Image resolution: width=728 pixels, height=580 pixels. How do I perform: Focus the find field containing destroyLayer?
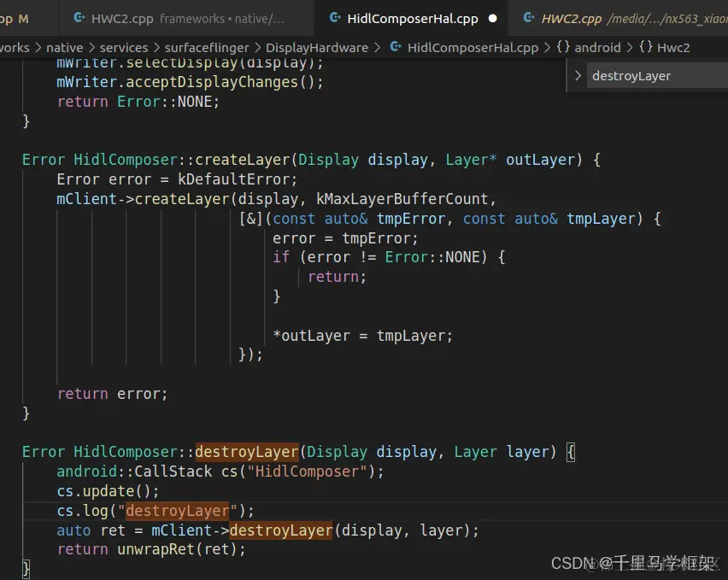click(657, 76)
